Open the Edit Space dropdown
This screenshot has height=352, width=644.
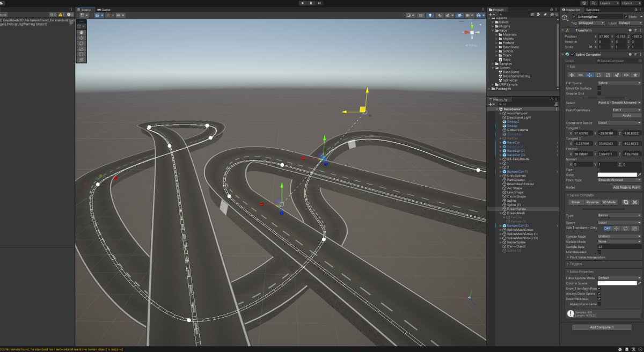(x=619, y=83)
